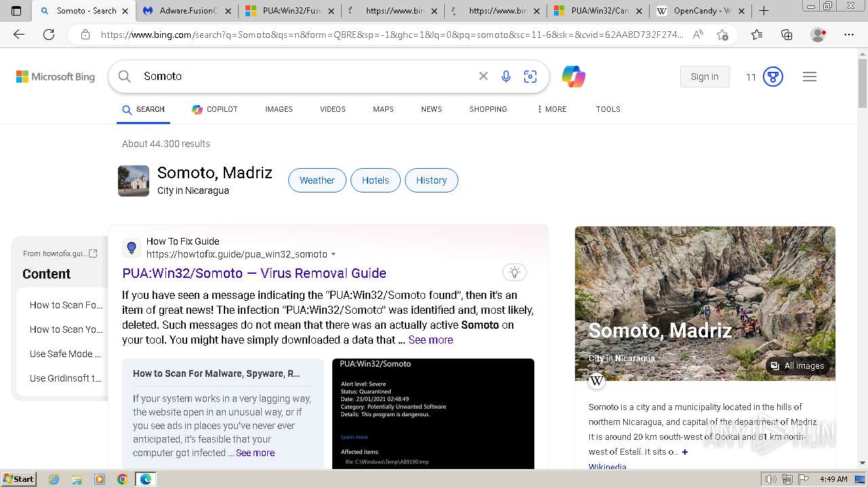Open the PUA:Win32/Somoto Virus Removal Guide link

[254, 273]
